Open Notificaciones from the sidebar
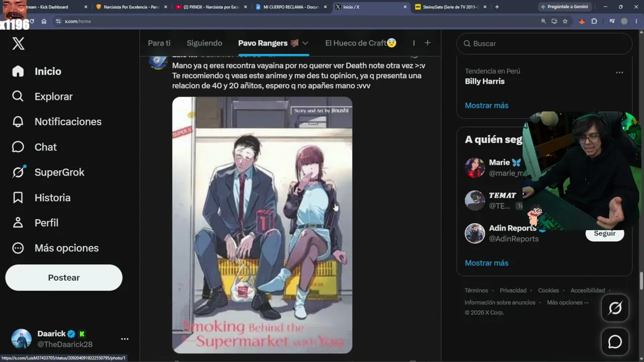The width and height of the screenshot is (644, 362). coord(57,122)
